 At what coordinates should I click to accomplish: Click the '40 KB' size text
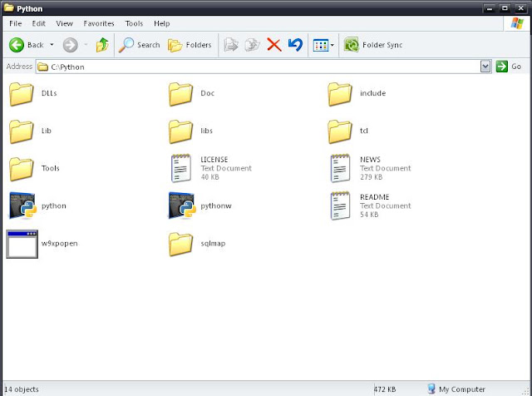pyautogui.click(x=209, y=177)
